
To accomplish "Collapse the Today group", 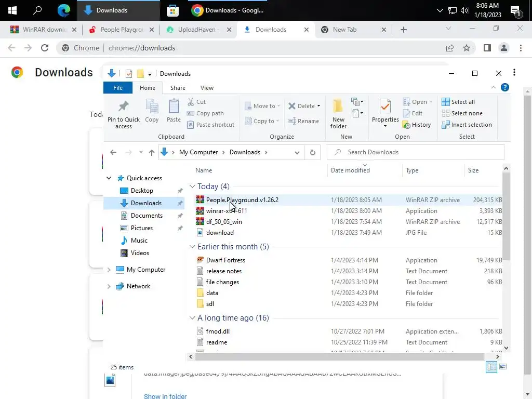I will click(x=192, y=187).
